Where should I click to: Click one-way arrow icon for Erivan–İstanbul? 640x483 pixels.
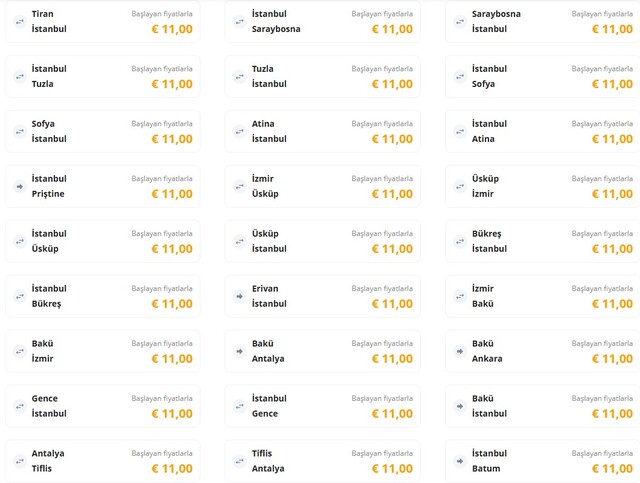pyautogui.click(x=239, y=296)
